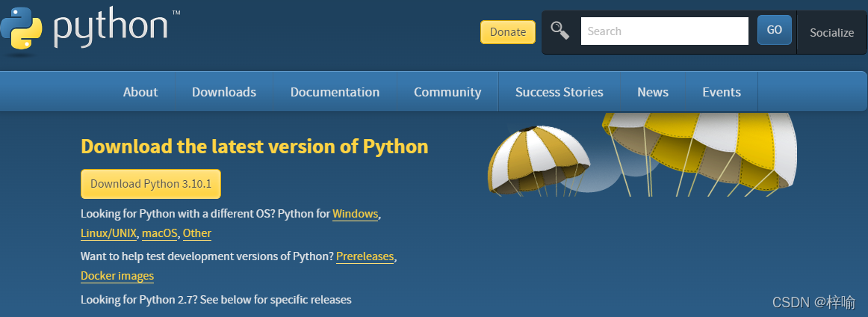This screenshot has width=868, height=317.
Task: Open the Prereleases link
Action: (x=365, y=256)
